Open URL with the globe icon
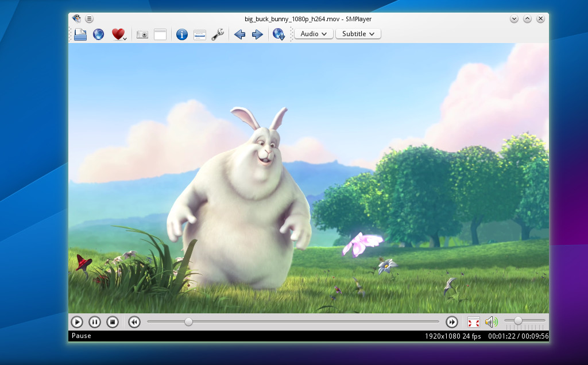The height and width of the screenshot is (365, 588). pos(98,34)
